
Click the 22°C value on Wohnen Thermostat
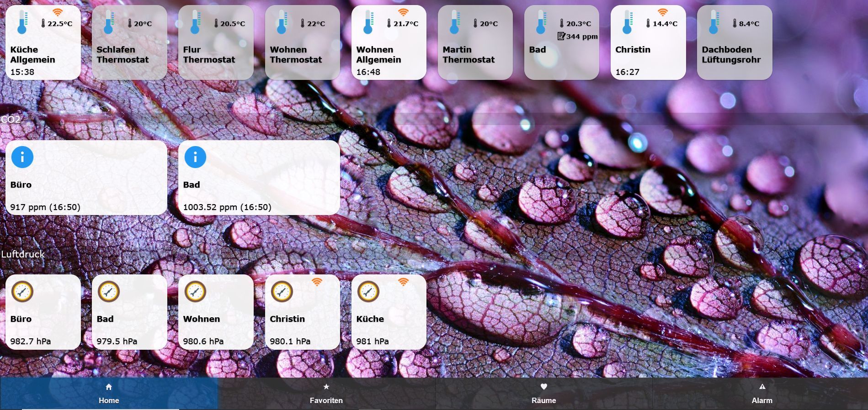[316, 24]
